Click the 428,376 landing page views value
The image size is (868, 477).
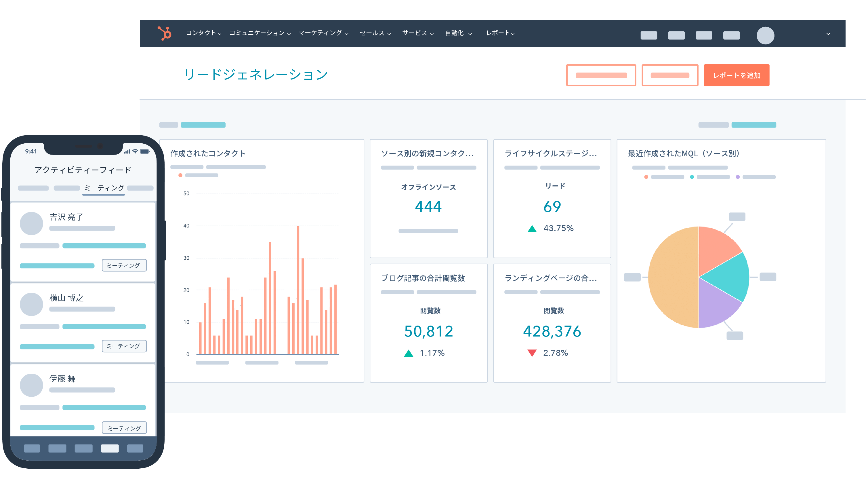point(552,331)
